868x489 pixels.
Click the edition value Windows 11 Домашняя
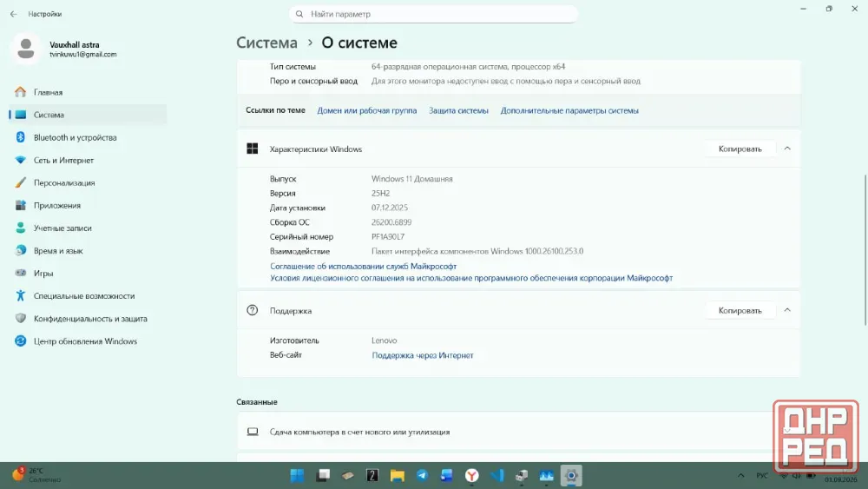pos(411,179)
